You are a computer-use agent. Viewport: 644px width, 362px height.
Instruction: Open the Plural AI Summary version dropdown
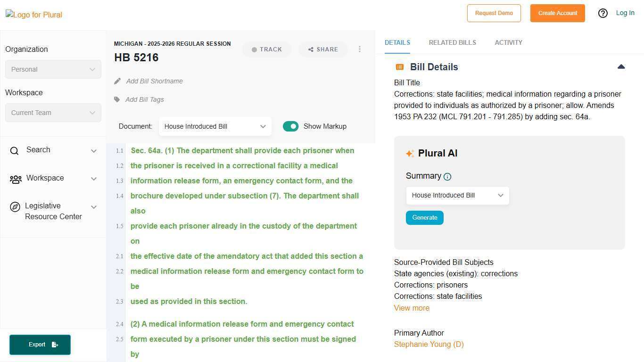pyautogui.click(x=457, y=195)
